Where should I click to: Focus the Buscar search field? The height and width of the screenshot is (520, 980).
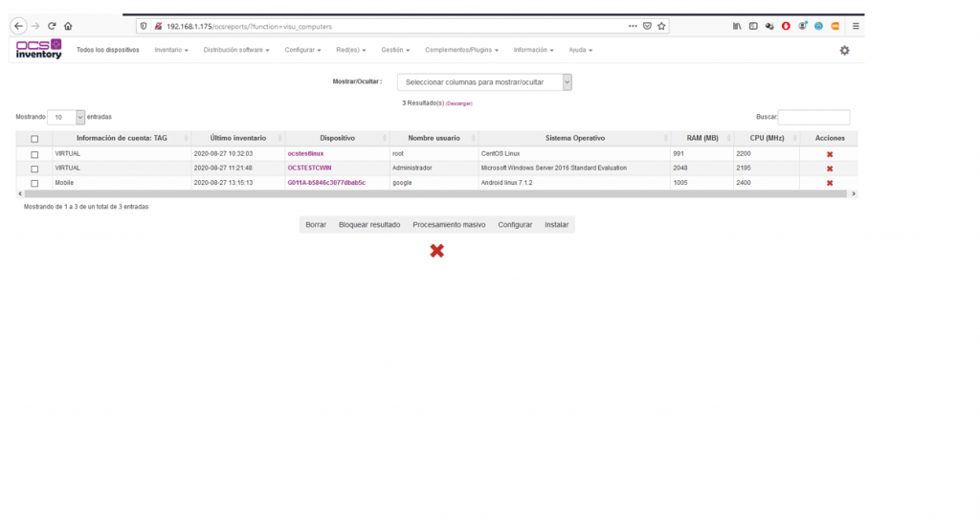click(x=813, y=117)
